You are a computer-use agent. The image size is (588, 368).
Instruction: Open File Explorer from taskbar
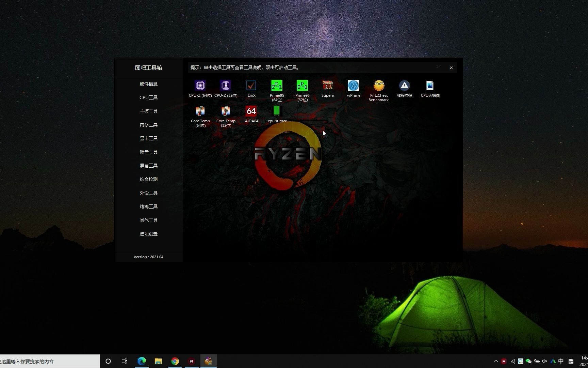158,361
